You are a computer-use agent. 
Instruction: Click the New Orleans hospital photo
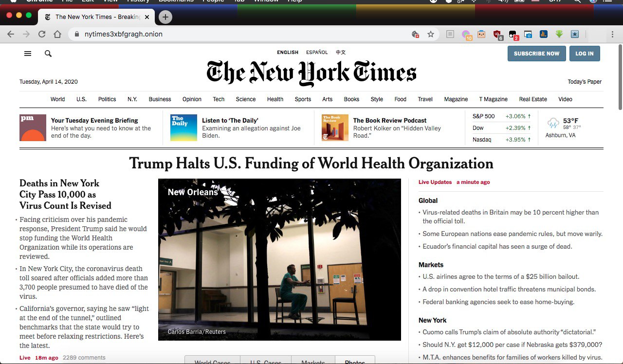click(x=279, y=259)
